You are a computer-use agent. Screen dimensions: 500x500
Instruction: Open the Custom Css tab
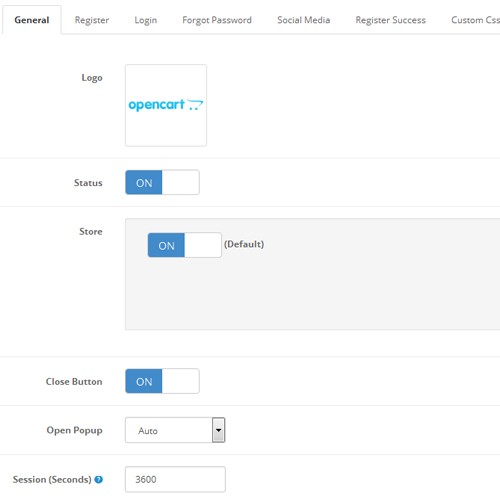click(x=475, y=20)
